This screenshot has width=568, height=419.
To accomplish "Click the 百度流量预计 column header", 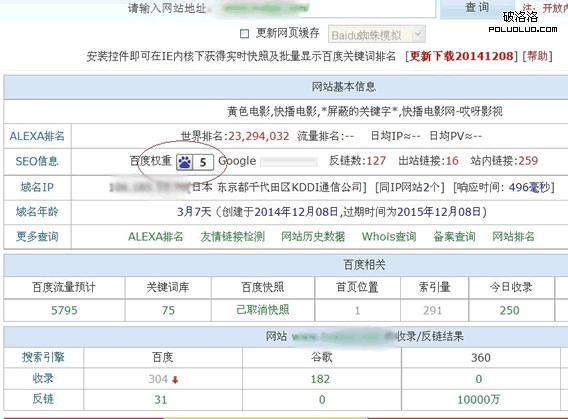I will (x=64, y=287).
